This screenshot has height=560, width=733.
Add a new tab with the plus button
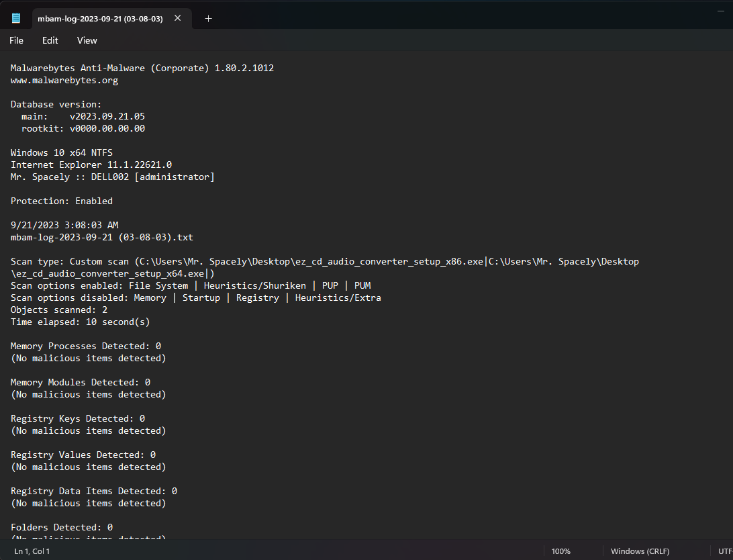coord(209,18)
